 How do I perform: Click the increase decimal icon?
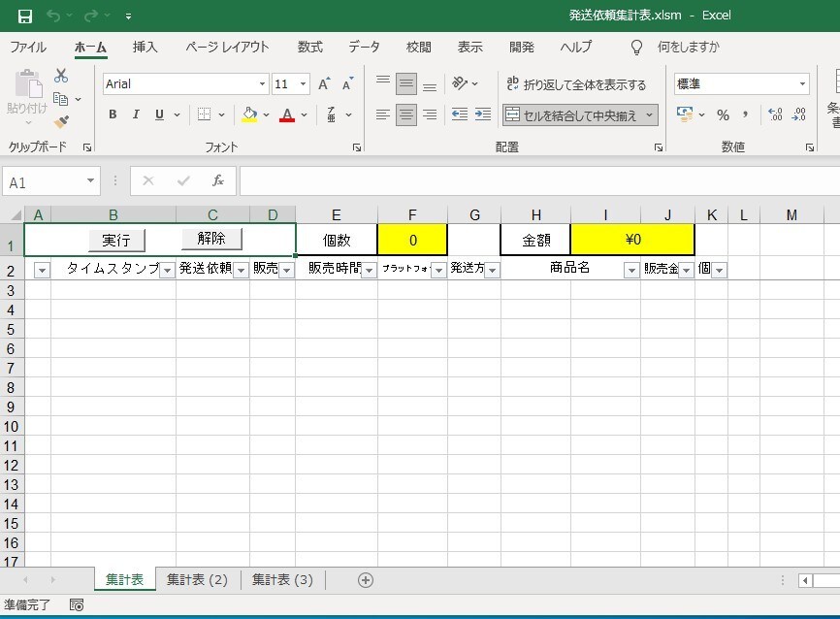775,114
